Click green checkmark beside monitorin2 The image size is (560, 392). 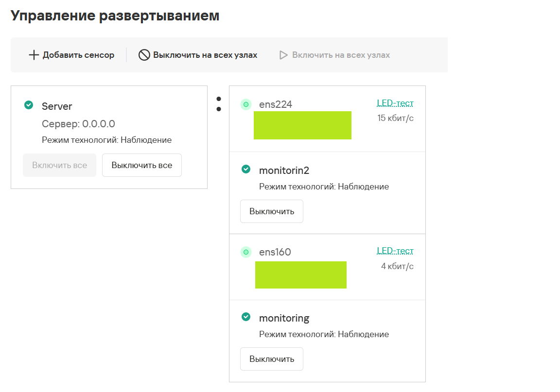tap(246, 169)
